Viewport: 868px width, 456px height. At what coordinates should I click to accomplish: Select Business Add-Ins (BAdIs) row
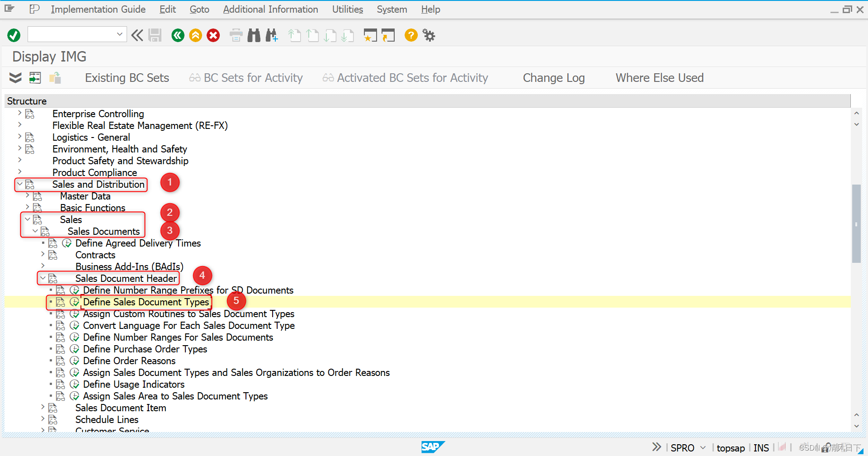coord(129,266)
